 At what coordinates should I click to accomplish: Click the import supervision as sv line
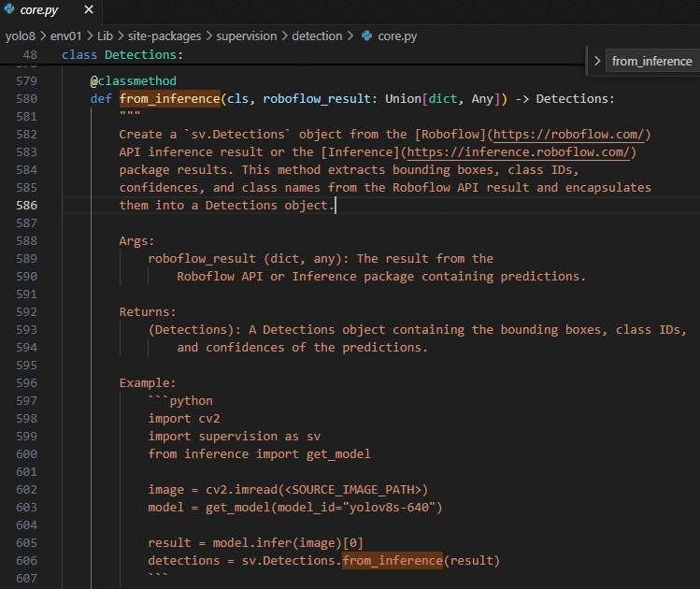(235, 437)
